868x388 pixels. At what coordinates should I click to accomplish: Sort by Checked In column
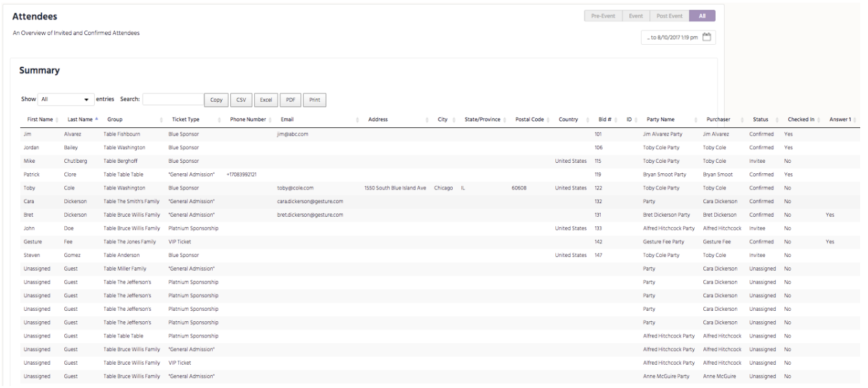tap(803, 119)
